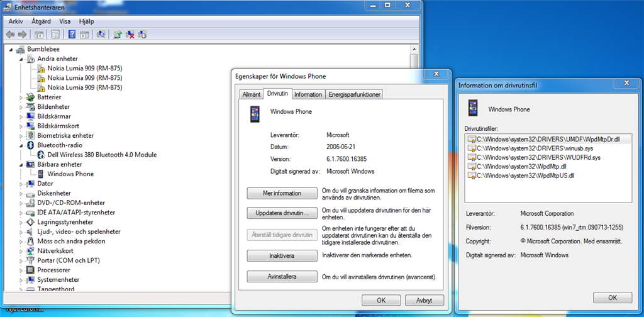Click OK in Information om drivrutinsfil dialog
The width and height of the screenshot is (644, 317).
click(613, 298)
